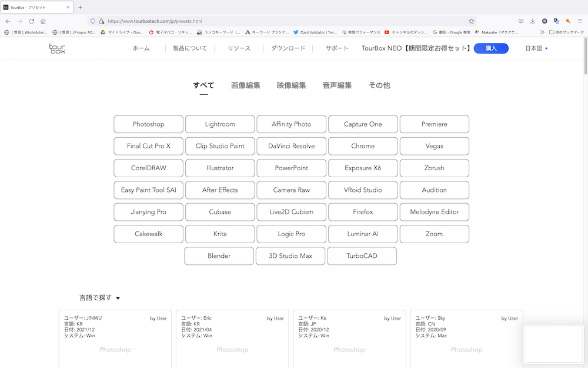Image resolution: width=588 pixels, height=368 pixels.
Task: Filter presets by Lightroom
Action: coord(220,124)
